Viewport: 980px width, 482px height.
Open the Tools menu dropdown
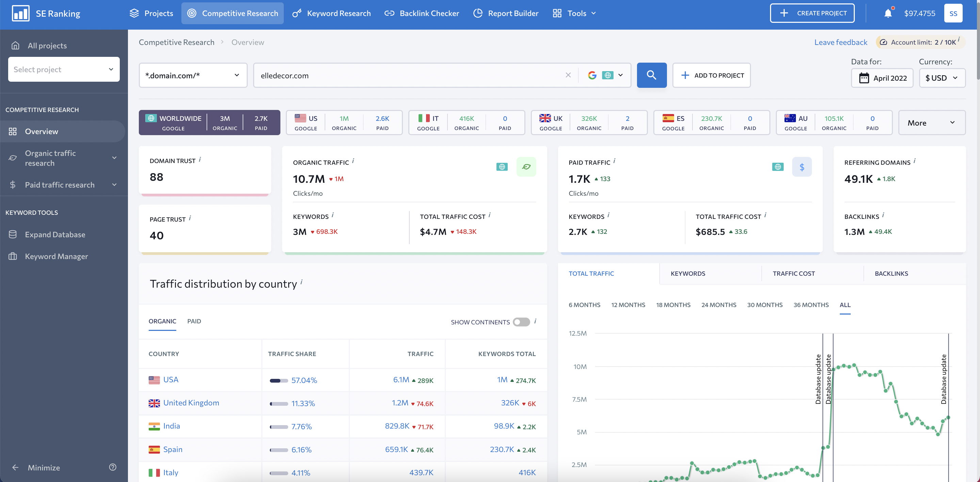(574, 13)
